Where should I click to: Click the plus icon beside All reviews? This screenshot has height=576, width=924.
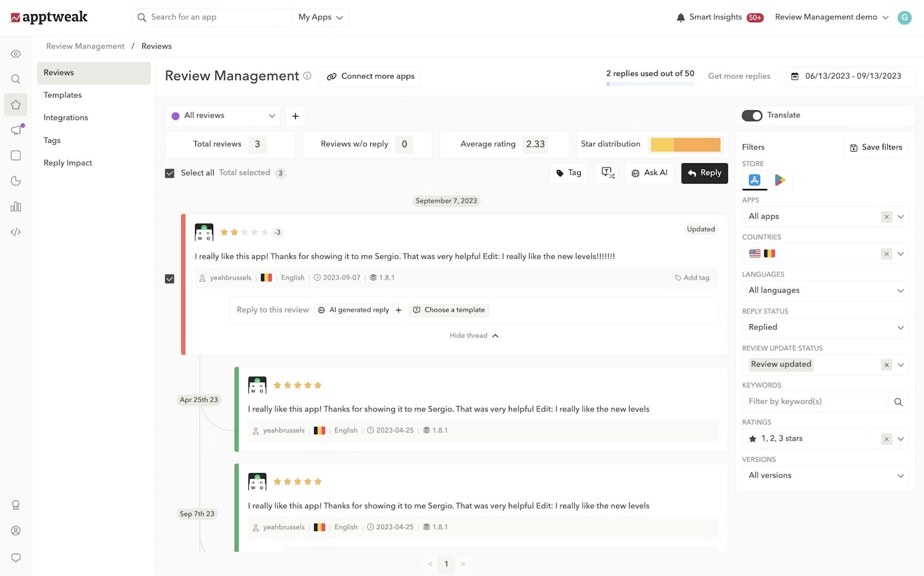295,116
